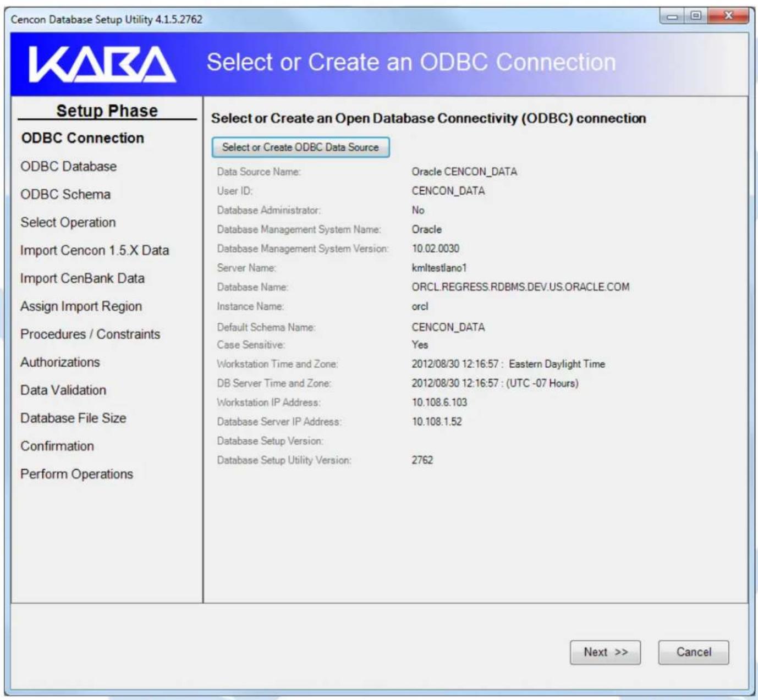The image size is (758, 700).
Task: Click the Default Schema Name: label
Action: click(266, 328)
